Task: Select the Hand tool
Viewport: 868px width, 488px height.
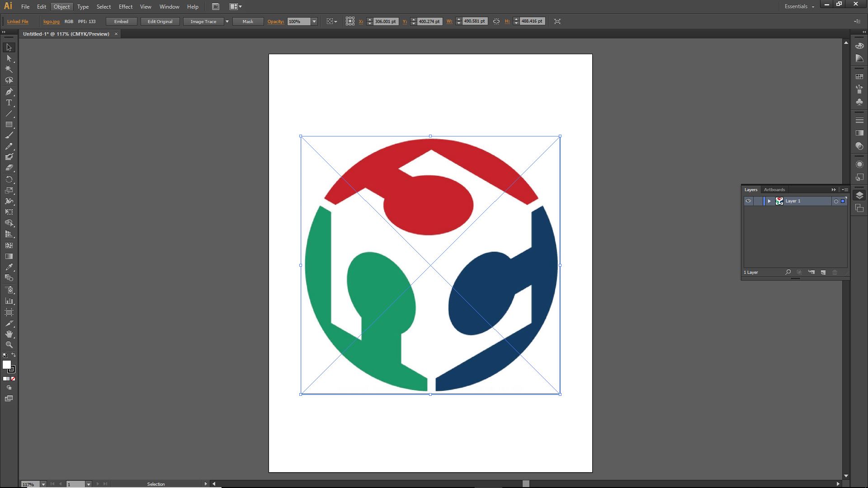Action: pyautogui.click(x=9, y=334)
